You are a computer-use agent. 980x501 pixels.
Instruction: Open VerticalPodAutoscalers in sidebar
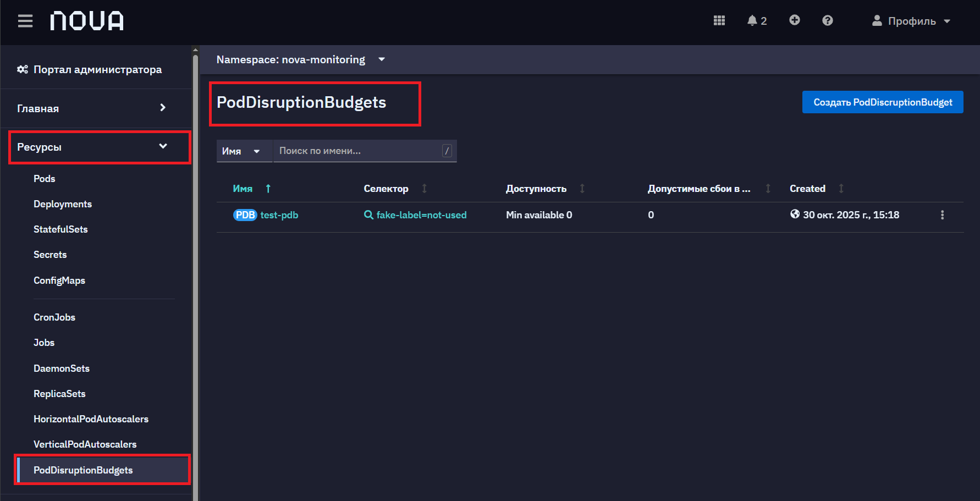85,444
